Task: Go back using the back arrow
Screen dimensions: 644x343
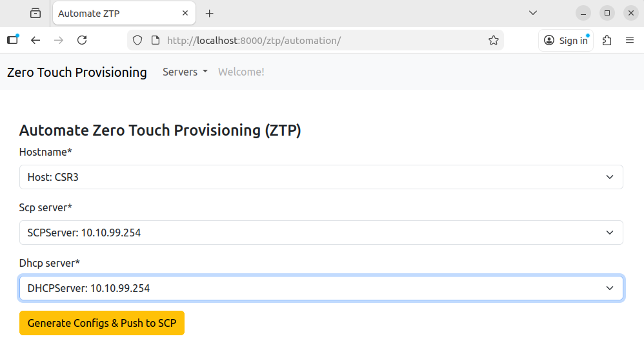Action: 35,40
